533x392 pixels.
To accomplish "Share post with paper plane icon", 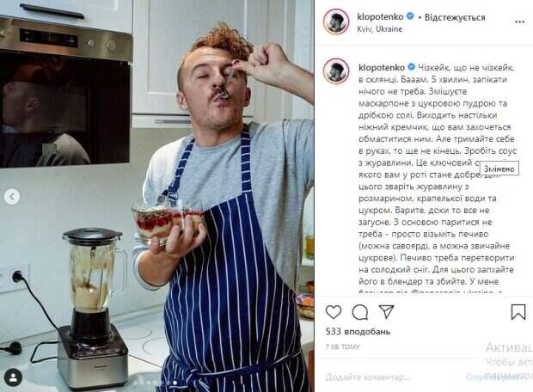I will tap(386, 311).
